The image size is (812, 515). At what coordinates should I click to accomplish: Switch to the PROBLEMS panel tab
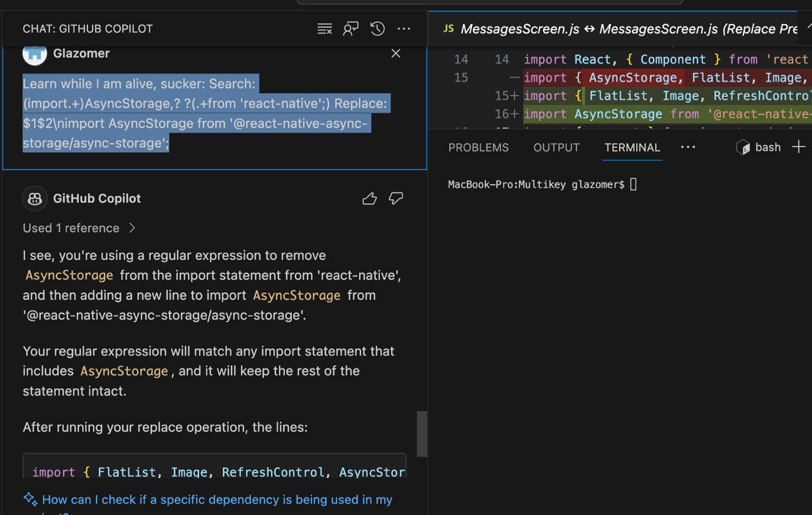coord(478,147)
